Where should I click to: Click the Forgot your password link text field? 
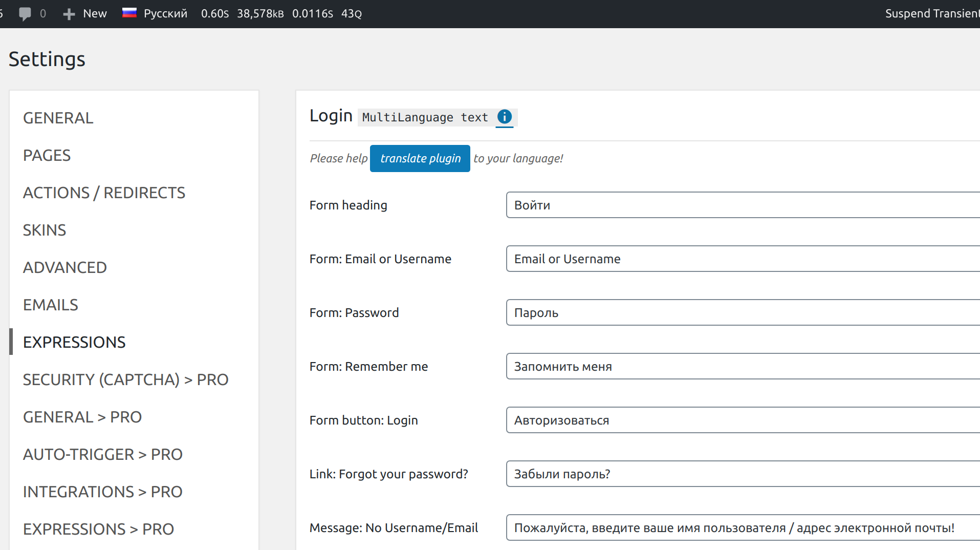pos(716,474)
